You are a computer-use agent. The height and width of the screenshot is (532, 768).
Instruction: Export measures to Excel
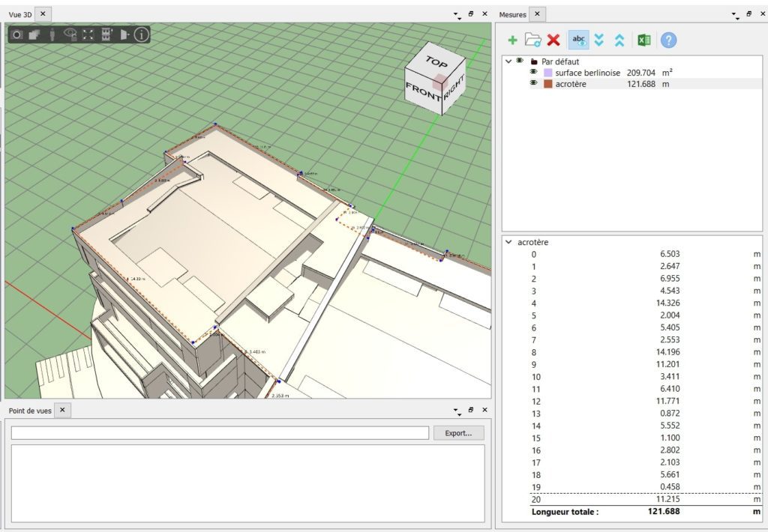pyautogui.click(x=644, y=40)
